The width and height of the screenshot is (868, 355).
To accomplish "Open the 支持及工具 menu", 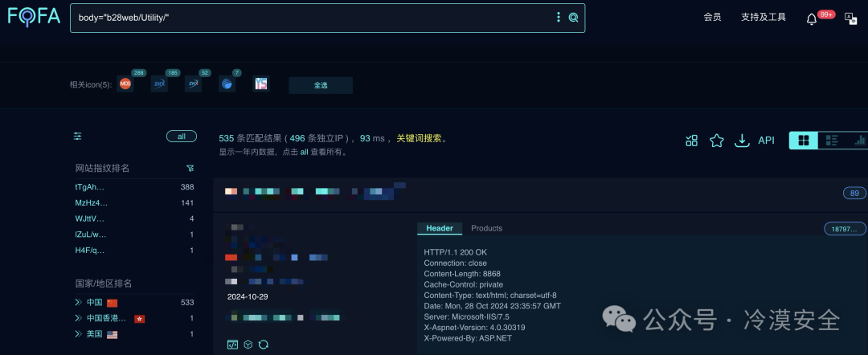I will (764, 17).
